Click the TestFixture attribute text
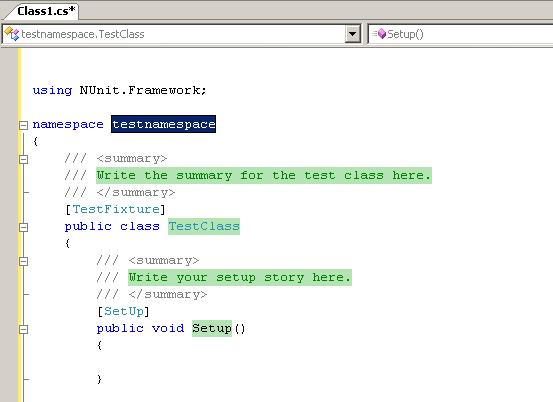The image size is (553, 402). 116,209
